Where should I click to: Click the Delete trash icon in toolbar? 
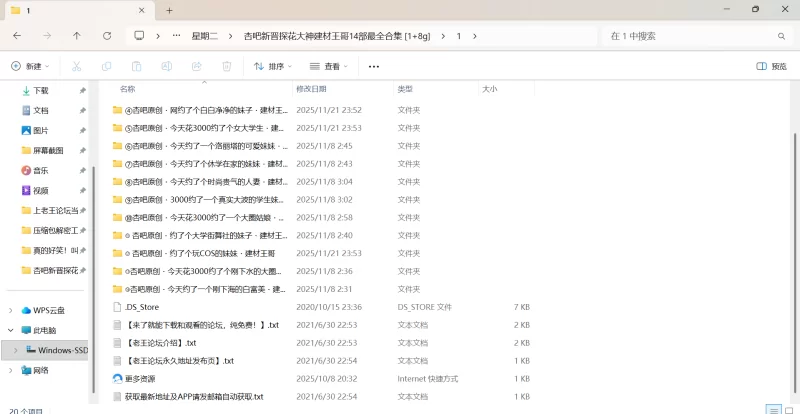[226, 67]
